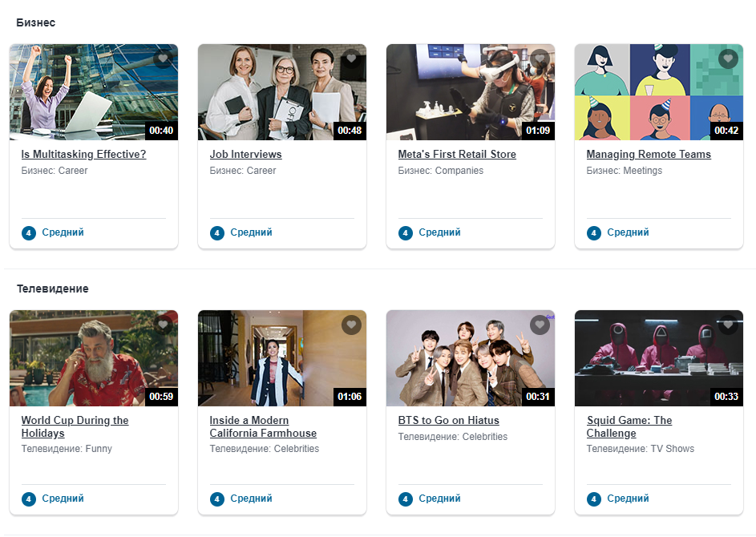Toggle heart on Squid Game card

point(728,325)
